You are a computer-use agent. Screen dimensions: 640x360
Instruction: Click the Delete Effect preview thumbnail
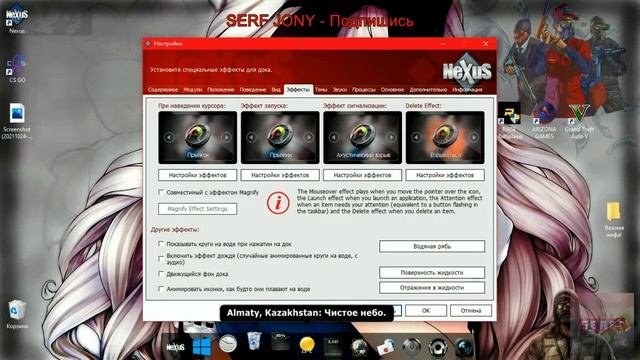[445, 138]
